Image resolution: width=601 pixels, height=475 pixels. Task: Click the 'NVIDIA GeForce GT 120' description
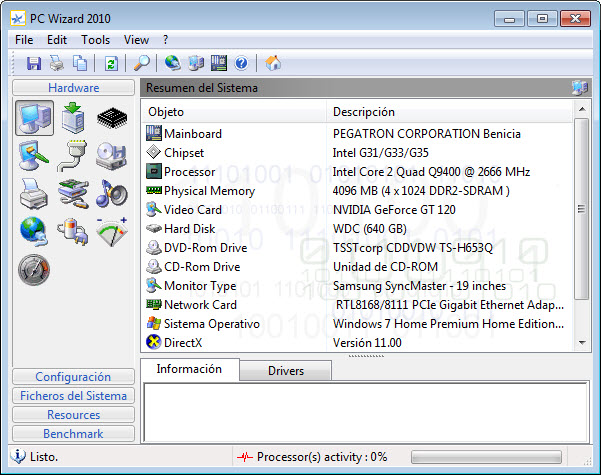tap(394, 210)
